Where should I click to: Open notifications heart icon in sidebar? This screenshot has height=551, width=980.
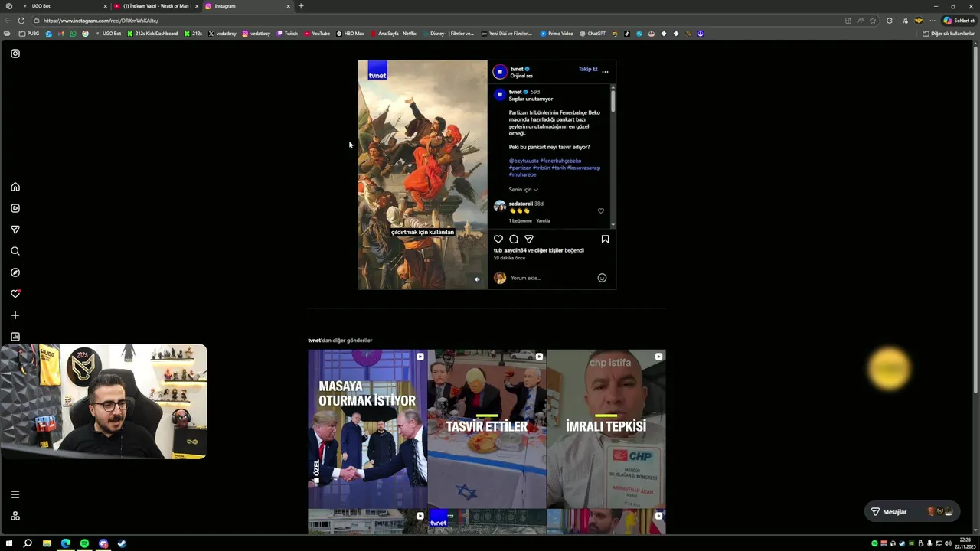pyautogui.click(x=15, y=294)
